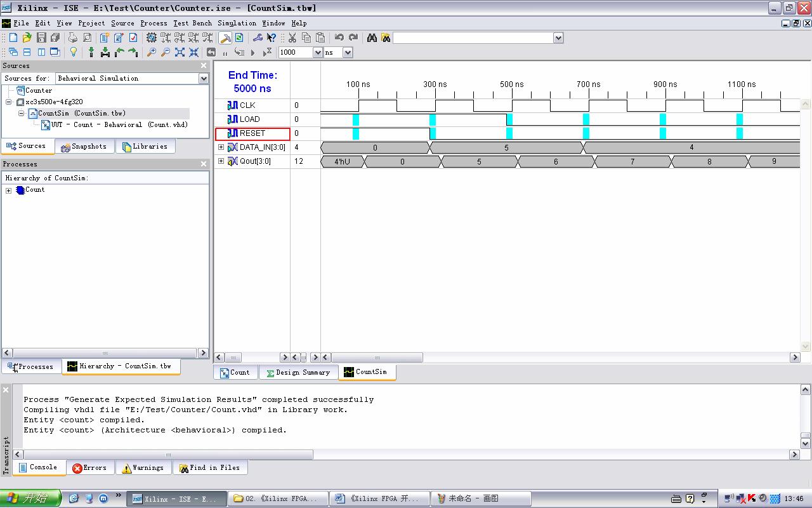Click the Copy icon in the toolbar

[x=306, y=38]
